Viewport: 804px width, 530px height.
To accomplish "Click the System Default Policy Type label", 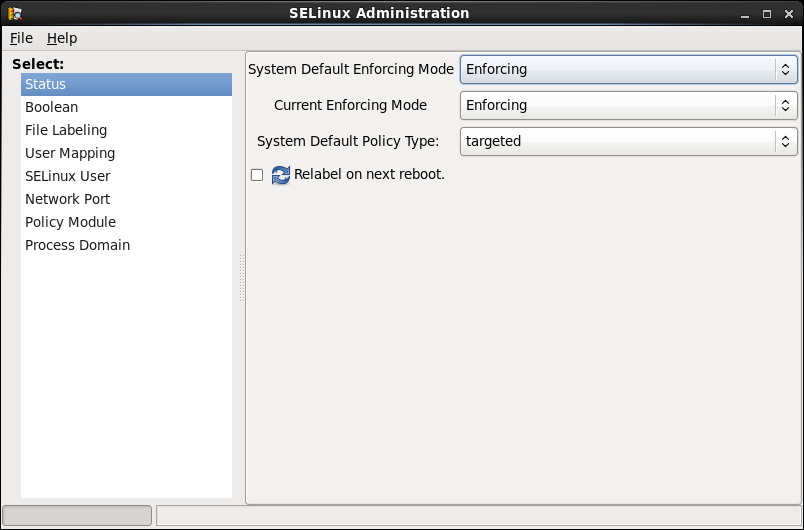I will click(x=348, y=141).
